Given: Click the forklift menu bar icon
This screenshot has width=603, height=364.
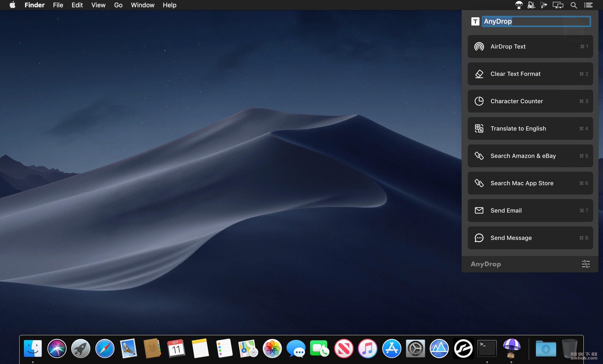Looking at the screenshot, I should click(x=531, y=5).
